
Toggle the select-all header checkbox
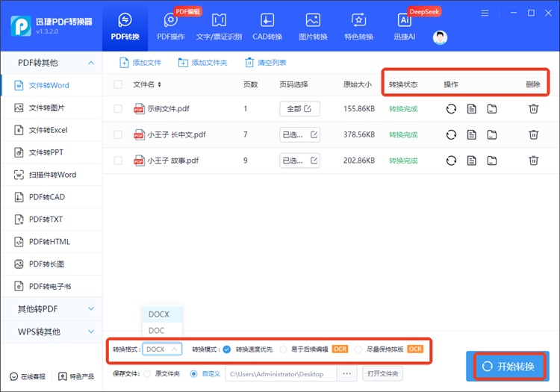coord(118,84)
